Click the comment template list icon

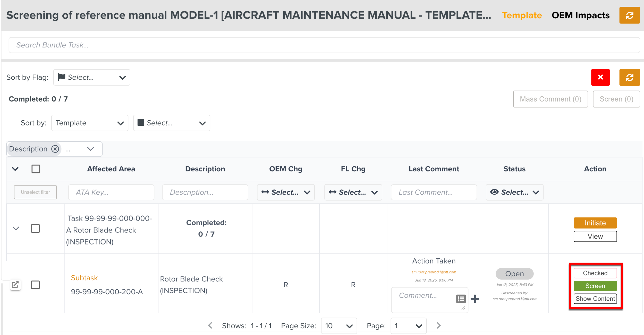pyautogui.click(x=461, y=299)
